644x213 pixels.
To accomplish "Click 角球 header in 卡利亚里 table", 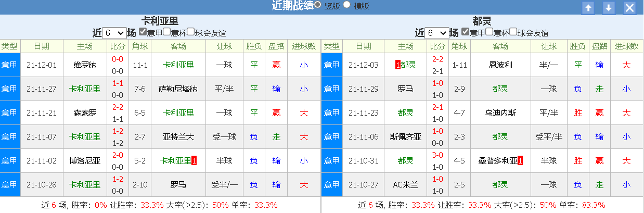I will pyautogui.click(x=140, y=46).
